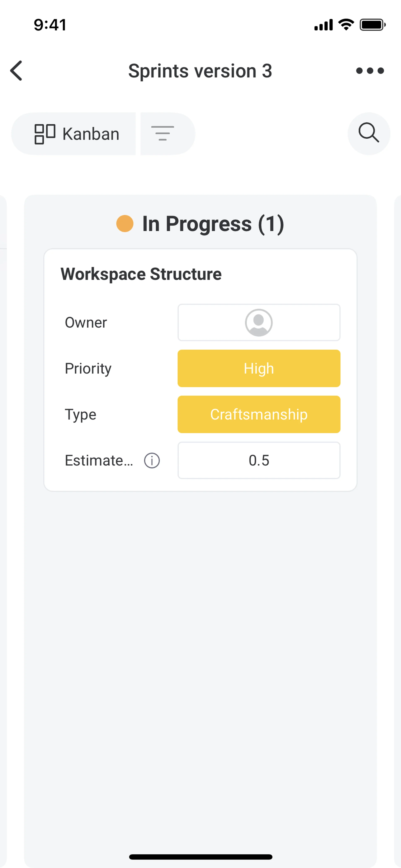Open the three-dots more options menu

(x=370, y=71)
